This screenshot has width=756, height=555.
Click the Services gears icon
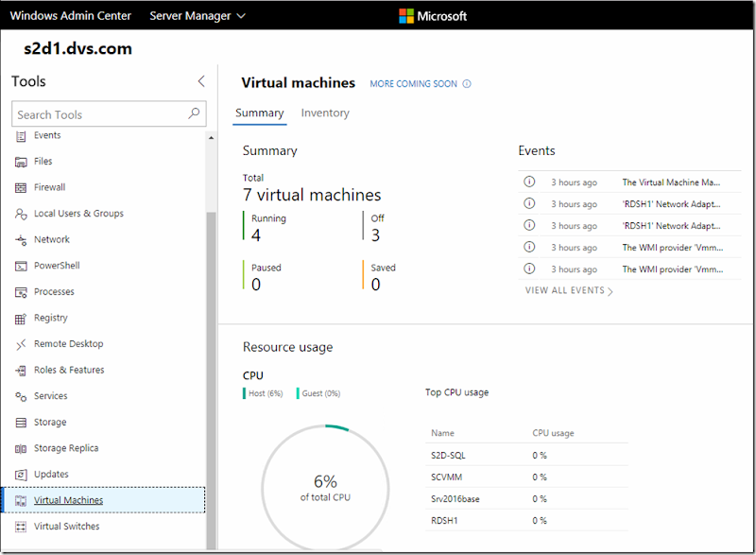coord(21,396)
